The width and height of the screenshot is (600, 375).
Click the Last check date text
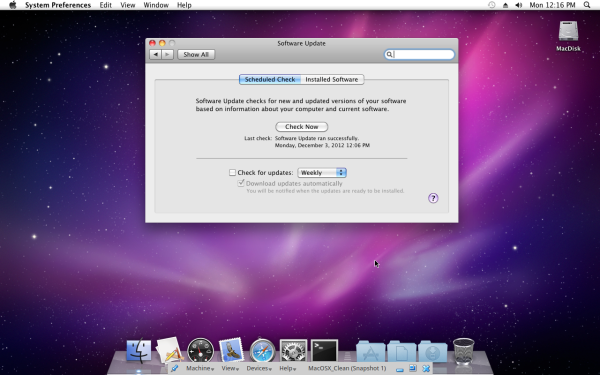click(322, 145)
